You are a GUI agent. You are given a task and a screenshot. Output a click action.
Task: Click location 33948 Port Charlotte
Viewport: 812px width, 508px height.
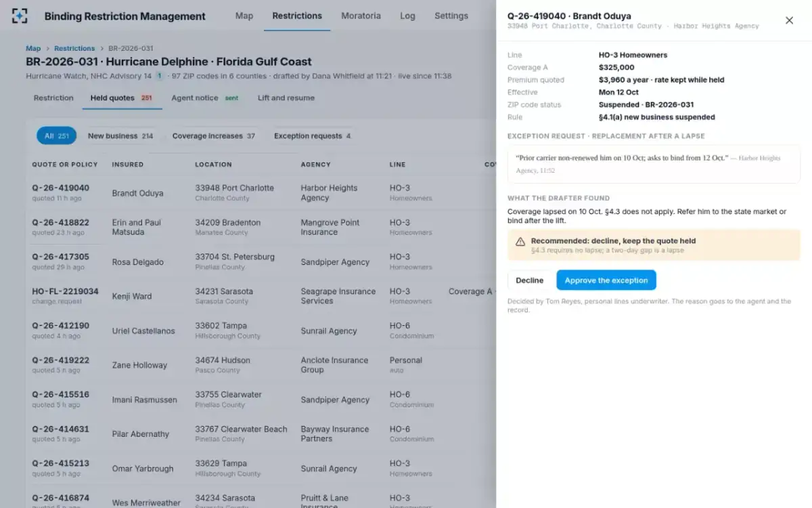pos(235,188)
